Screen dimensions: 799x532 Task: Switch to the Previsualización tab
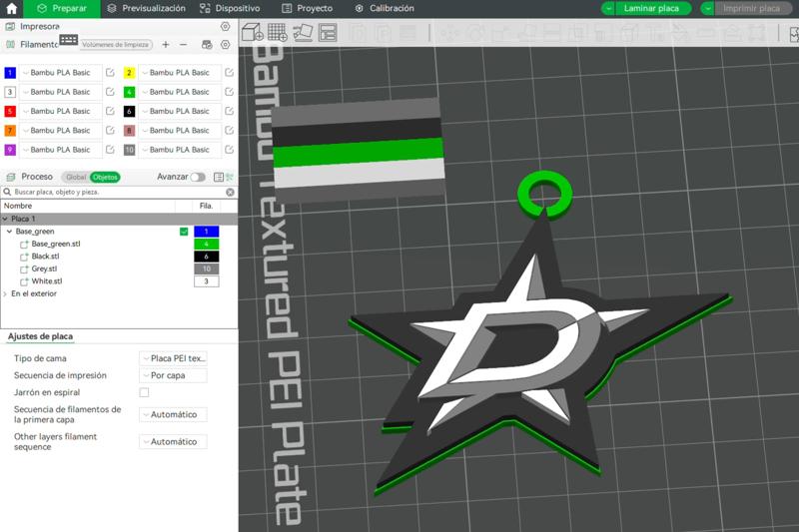(146, 9)
